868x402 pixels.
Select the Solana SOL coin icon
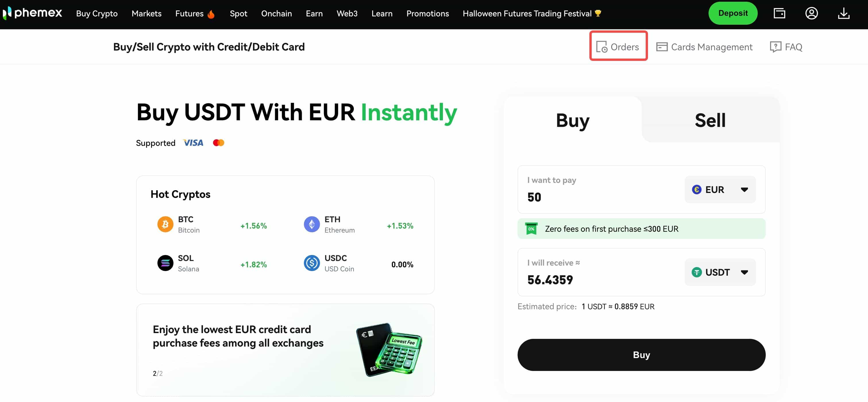pos(165,263)
